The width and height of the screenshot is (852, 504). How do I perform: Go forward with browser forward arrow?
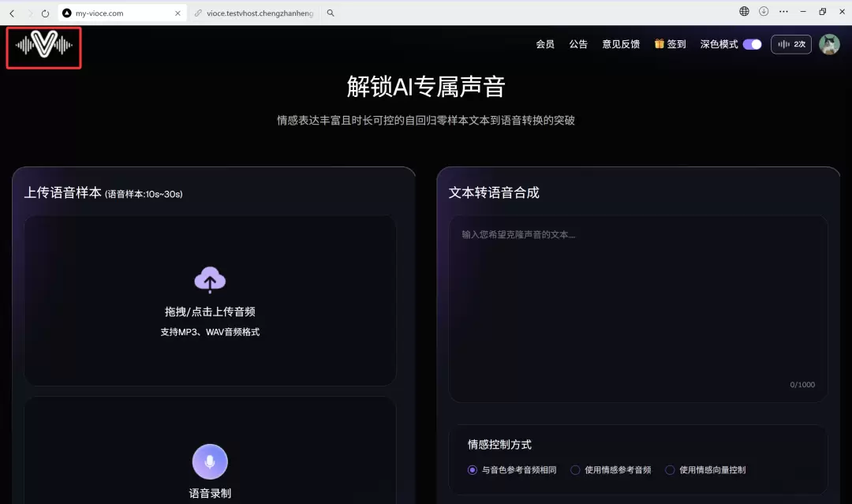click(29, 13)
